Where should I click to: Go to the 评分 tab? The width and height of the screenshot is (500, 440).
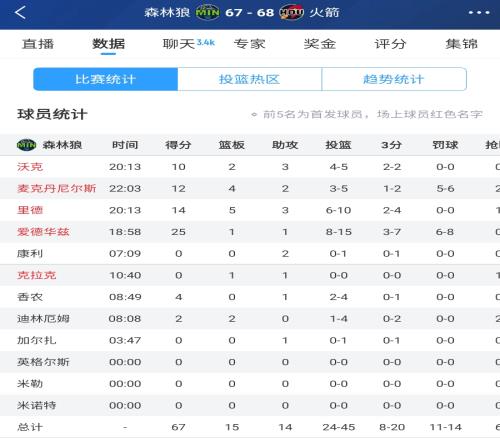[x=390, y=44]
